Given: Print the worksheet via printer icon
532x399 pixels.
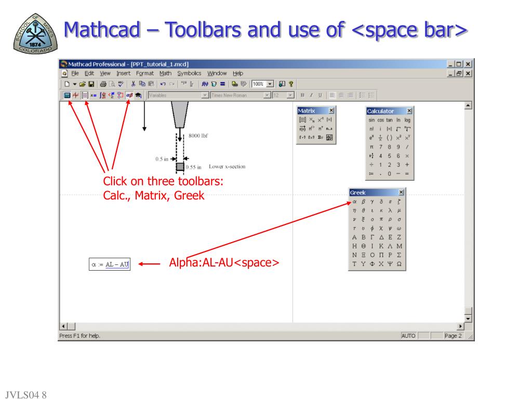Looking at the screenshot, I should (x=103, y=84).
